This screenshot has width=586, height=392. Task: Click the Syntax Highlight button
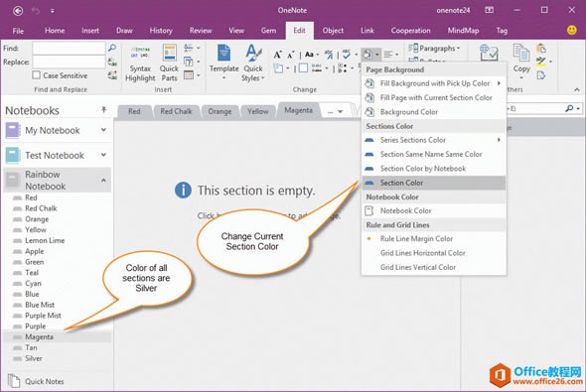[140, 64]
